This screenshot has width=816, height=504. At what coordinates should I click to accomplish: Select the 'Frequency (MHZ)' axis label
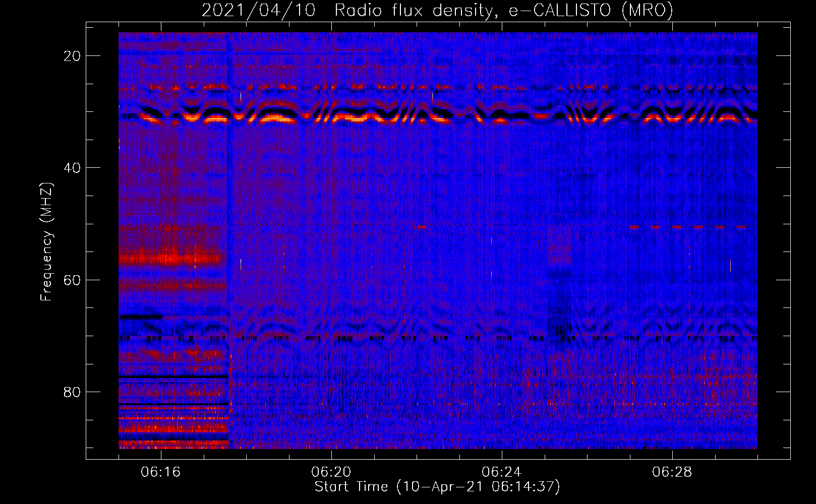click(46, 242)
